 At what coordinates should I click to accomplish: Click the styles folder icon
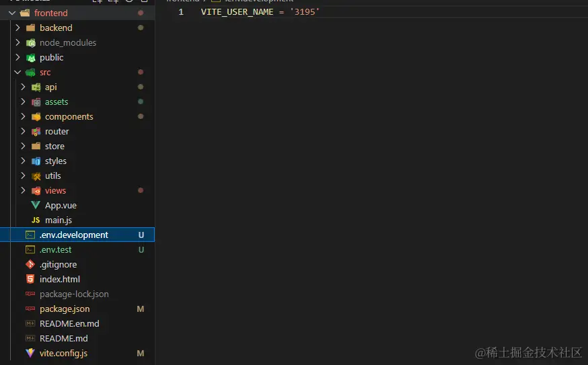36,161
